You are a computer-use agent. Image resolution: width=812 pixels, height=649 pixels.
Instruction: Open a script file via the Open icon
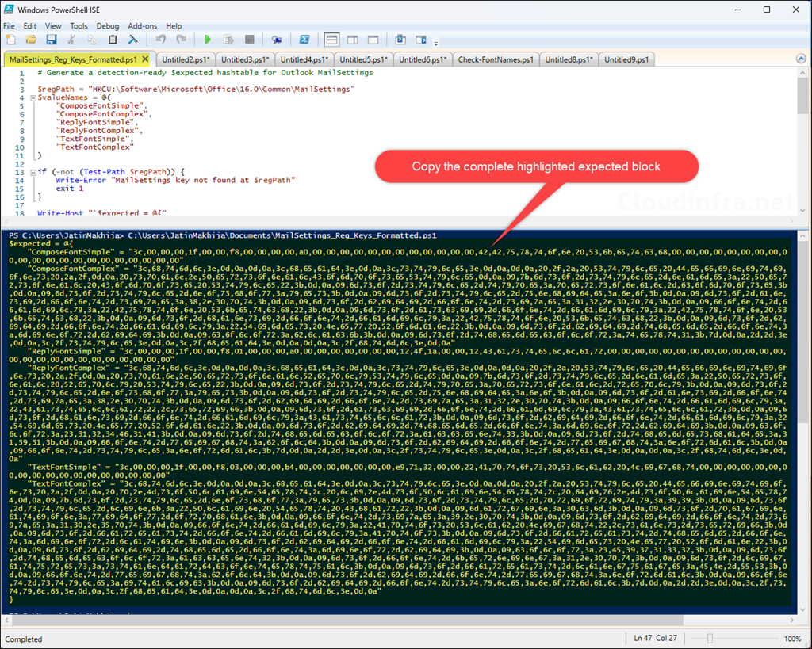tap(29, 40)
